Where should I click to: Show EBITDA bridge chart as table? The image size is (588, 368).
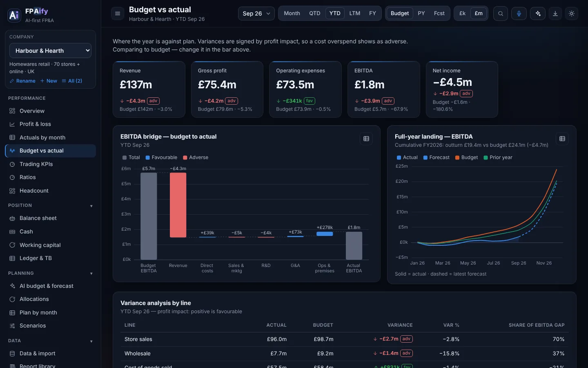coord(366,139)
